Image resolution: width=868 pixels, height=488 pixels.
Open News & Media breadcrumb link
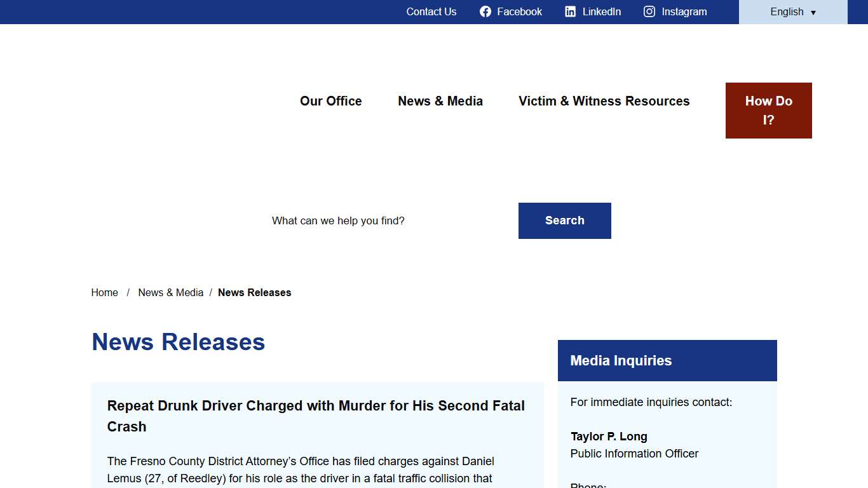tap(170, 292)
